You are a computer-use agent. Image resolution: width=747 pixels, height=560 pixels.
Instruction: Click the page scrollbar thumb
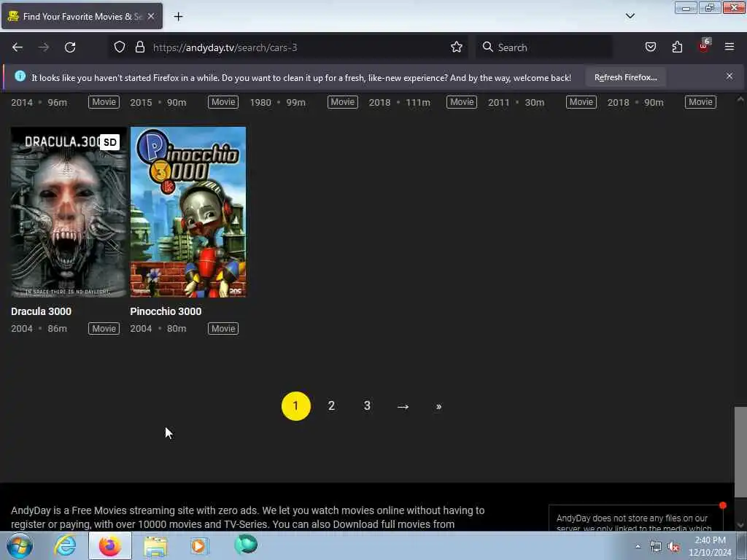740,451
